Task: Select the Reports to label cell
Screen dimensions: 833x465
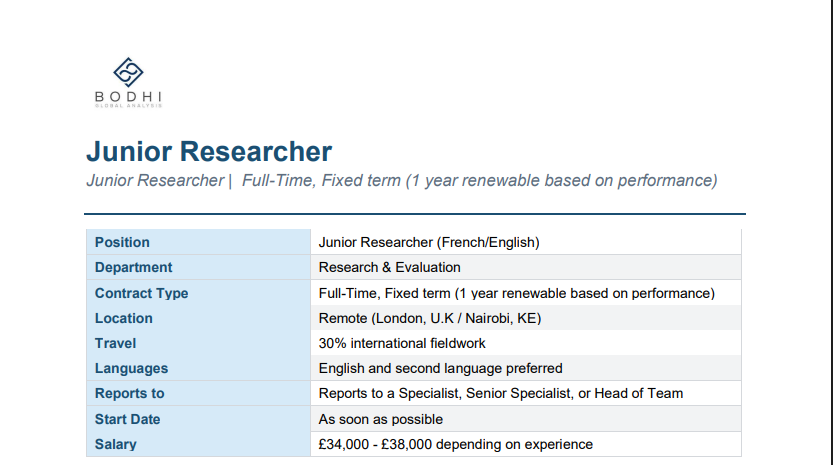Action: point(198,393)
